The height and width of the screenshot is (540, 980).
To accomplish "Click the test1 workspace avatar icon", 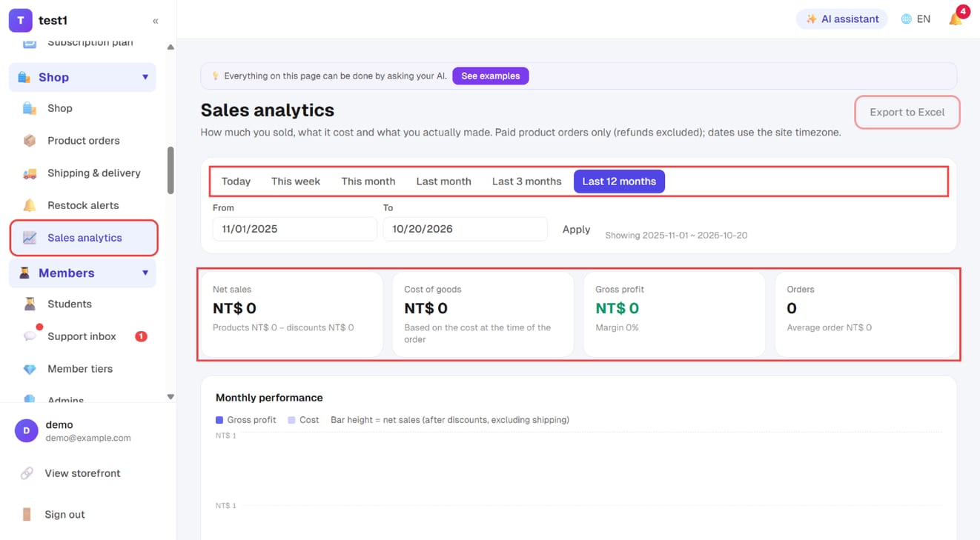I will [20, 21].
